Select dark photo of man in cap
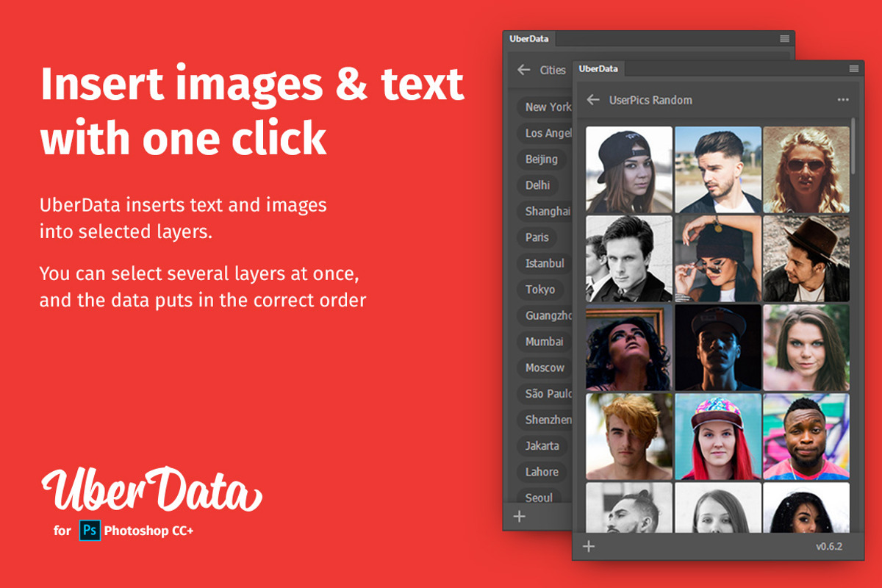The width and height of the screenshot is (882, 588). tap(718, 348)
